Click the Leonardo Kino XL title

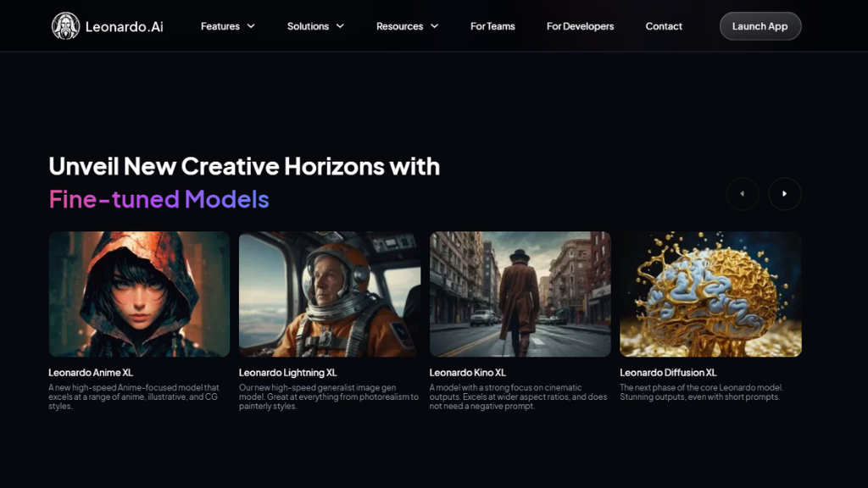pos(467,373)
